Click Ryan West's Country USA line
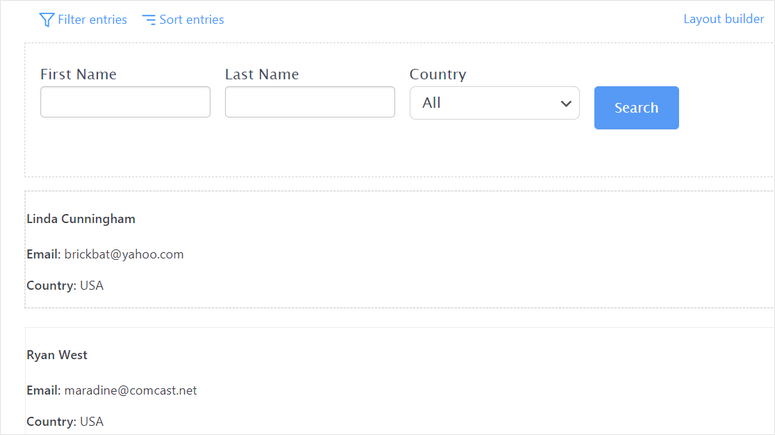Viewport: 775px width, 435px height. [65, 422]
